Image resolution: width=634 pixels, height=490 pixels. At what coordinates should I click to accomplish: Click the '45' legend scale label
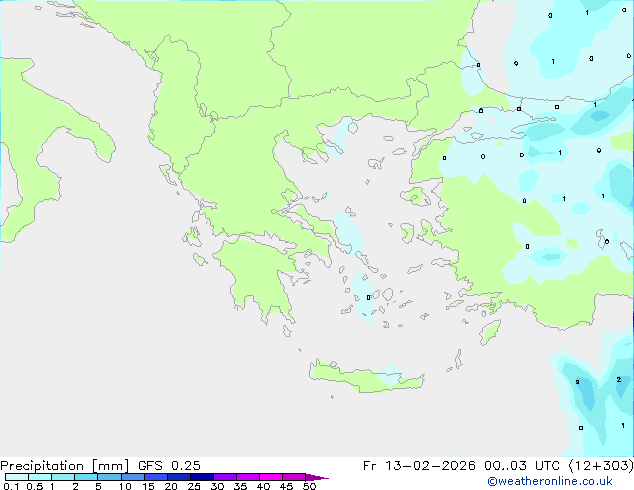click(x=287, y=486)
